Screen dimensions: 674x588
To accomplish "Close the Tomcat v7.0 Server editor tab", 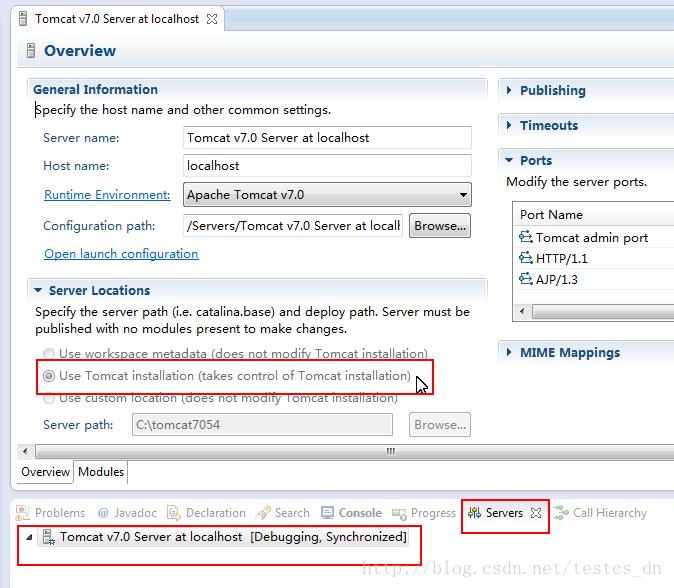I will pos(212,19).
